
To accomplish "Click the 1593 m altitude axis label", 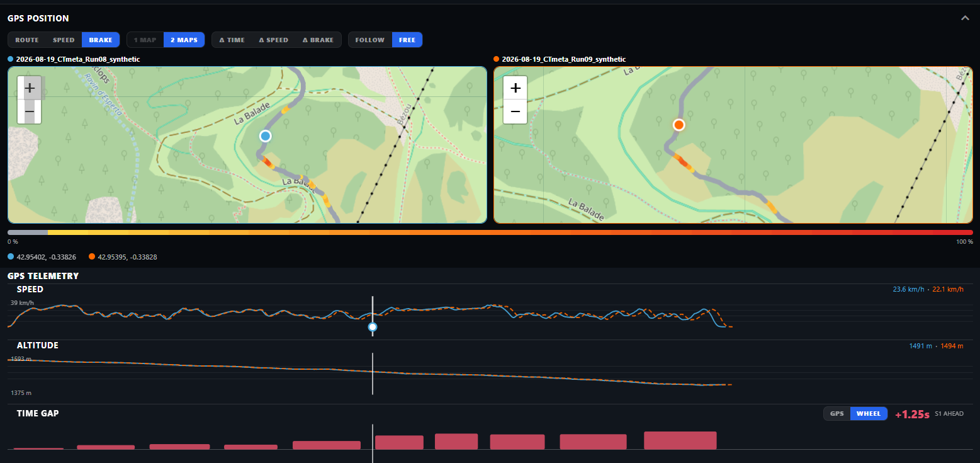I will point(21,359).
